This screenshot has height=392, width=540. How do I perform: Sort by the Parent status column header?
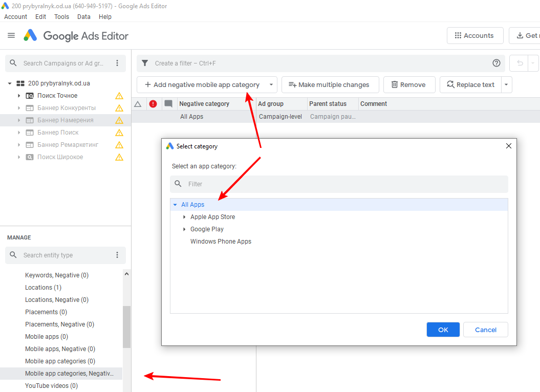click(x=333, y=104)
